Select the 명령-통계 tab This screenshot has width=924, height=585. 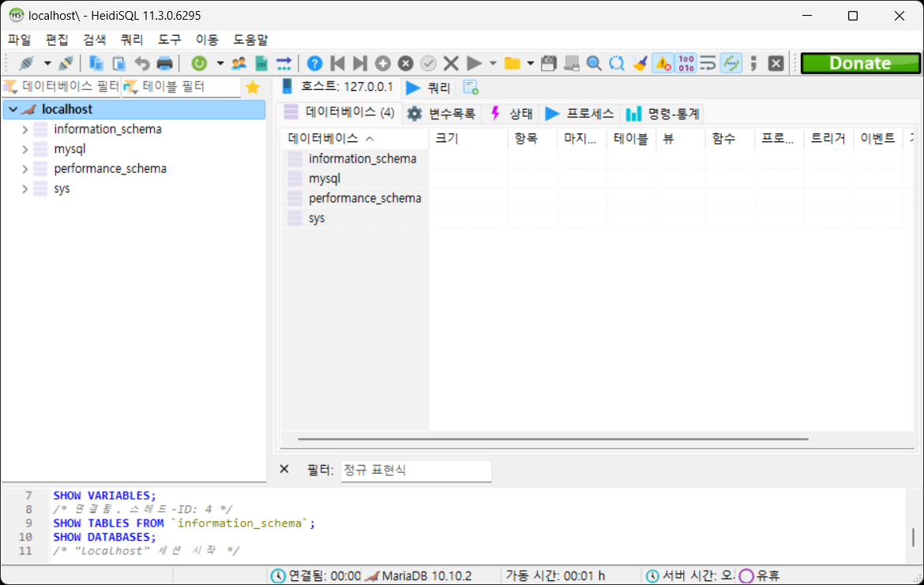(x=663, y=114)
